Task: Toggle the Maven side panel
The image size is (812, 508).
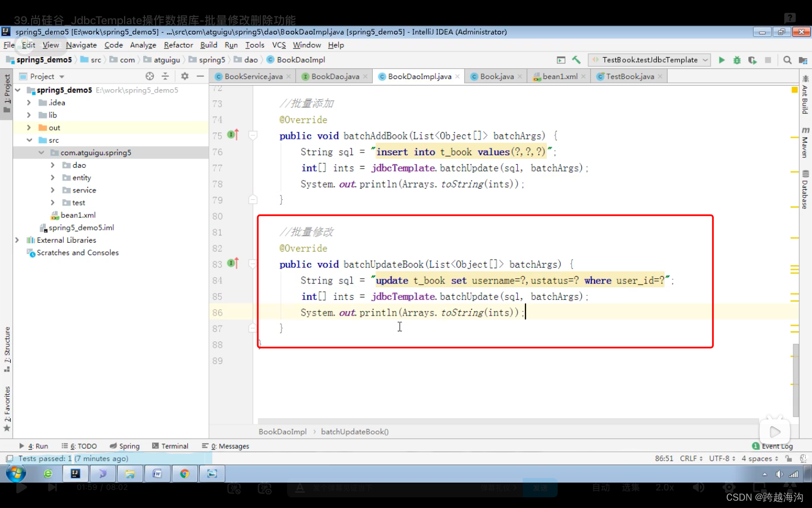Action: point(805,142)
